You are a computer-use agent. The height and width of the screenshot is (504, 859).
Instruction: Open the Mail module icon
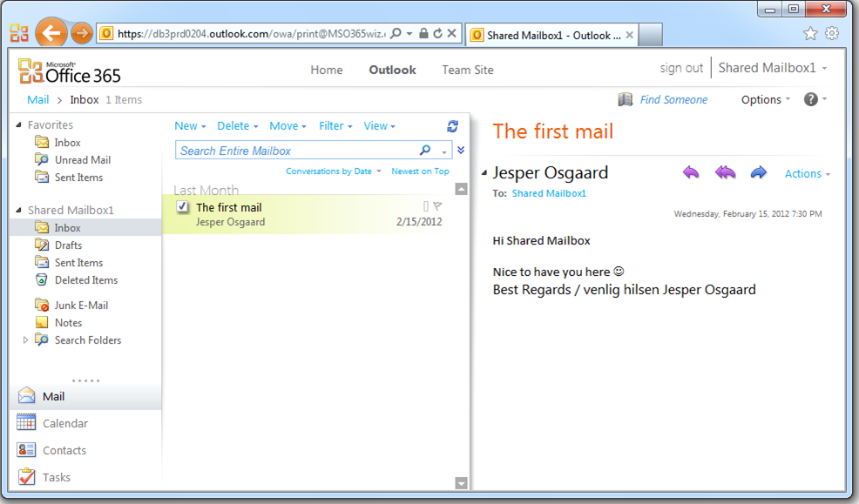pos(26,396)
